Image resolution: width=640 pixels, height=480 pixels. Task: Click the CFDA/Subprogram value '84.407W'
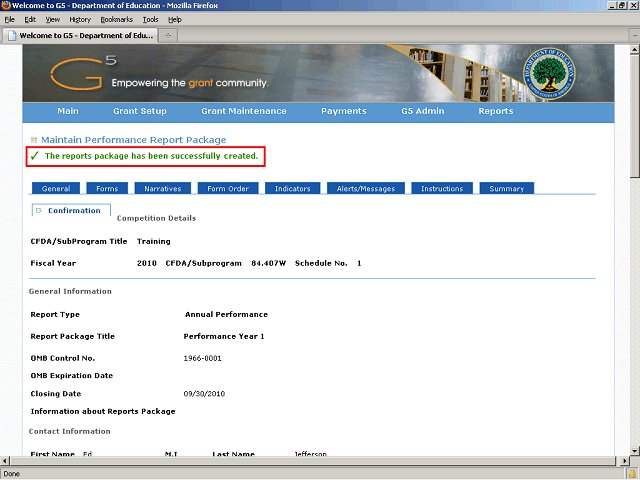tap(269, 263)
